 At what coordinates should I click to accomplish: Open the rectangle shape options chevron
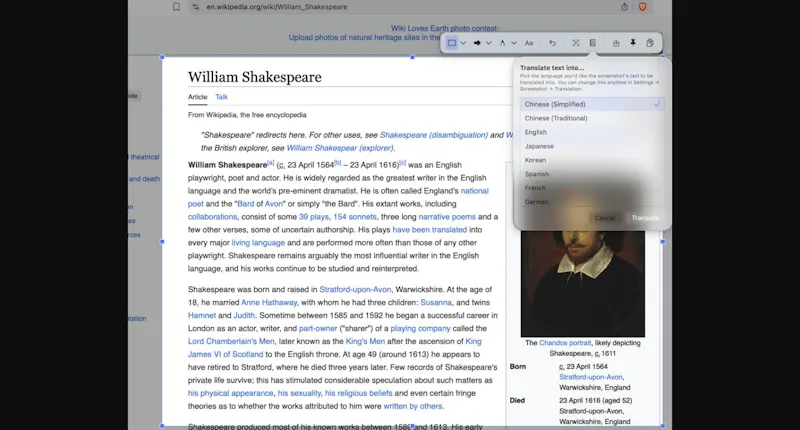463,43
